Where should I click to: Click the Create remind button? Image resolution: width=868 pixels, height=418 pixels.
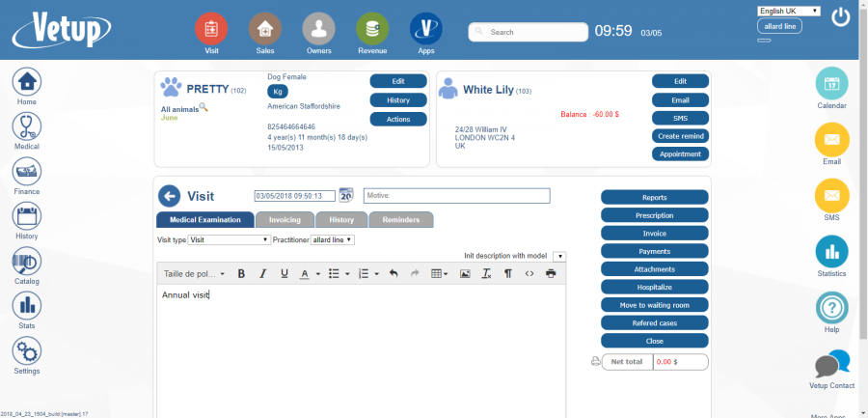pos(680,136)
